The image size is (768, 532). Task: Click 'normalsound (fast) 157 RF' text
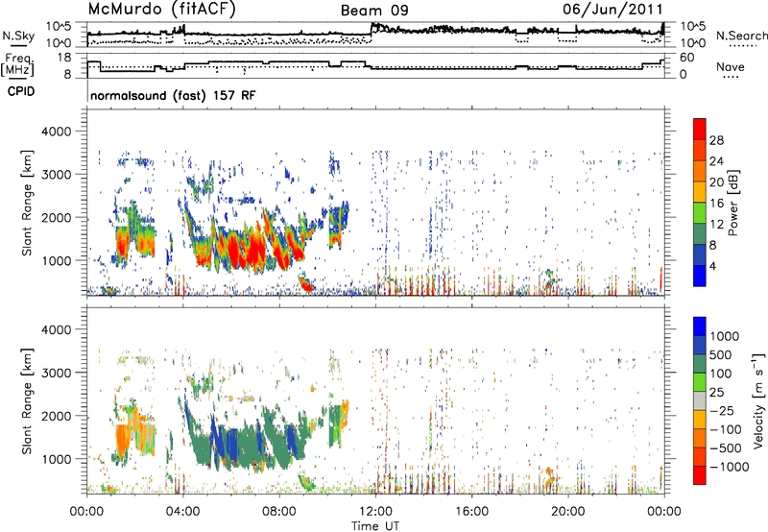point(173,95)
